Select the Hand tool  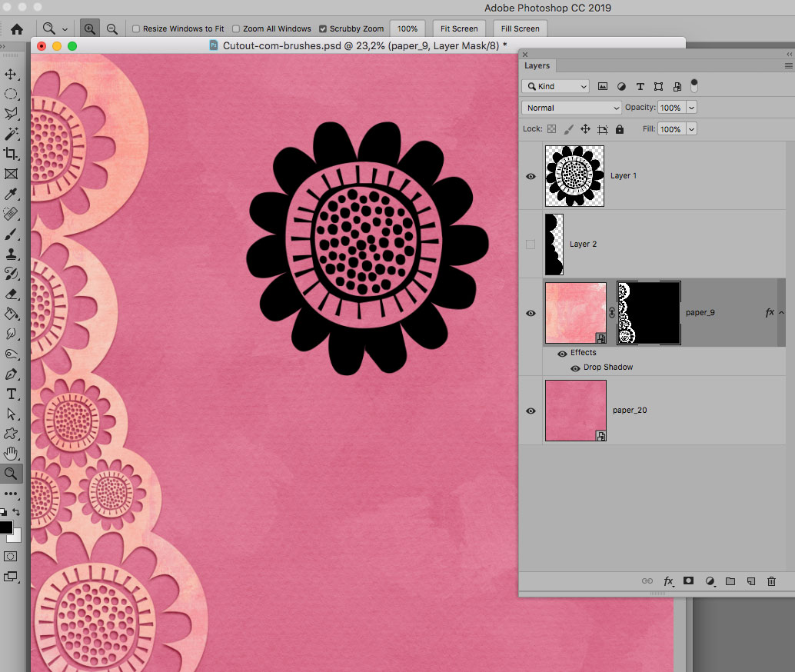pos(11,454)
